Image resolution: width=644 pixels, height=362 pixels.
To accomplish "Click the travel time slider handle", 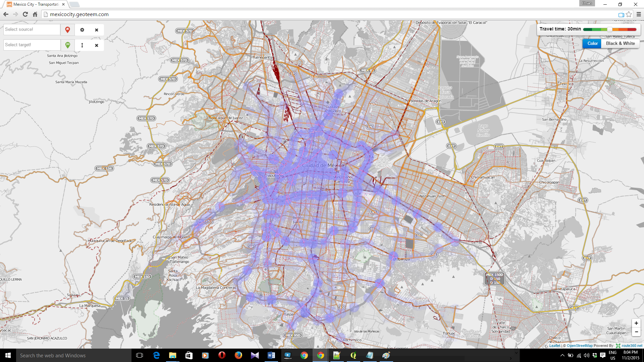I will pos(609,29).
